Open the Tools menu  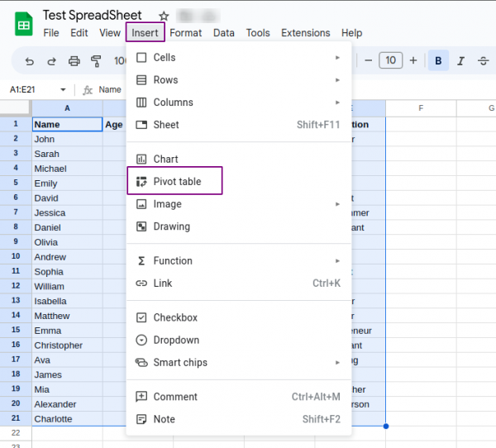[258, 33]
